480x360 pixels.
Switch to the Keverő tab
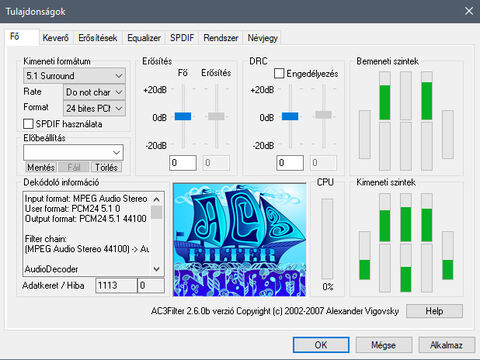tap(55, 38)
